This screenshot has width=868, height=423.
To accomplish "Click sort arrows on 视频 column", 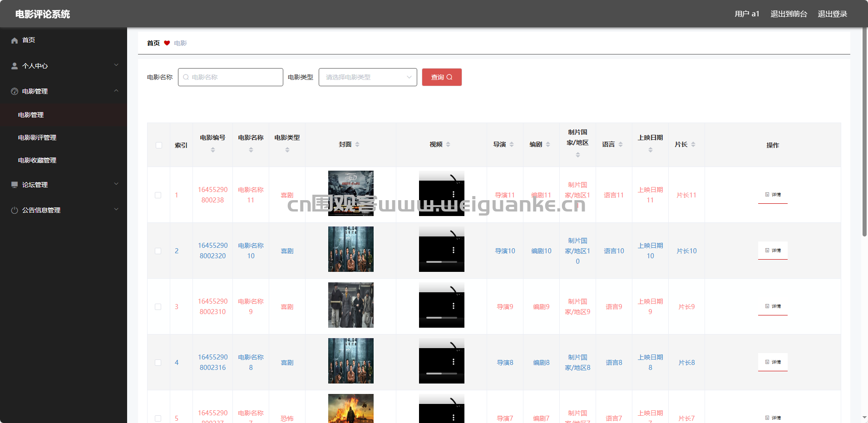I will click(x=448, y=144).
